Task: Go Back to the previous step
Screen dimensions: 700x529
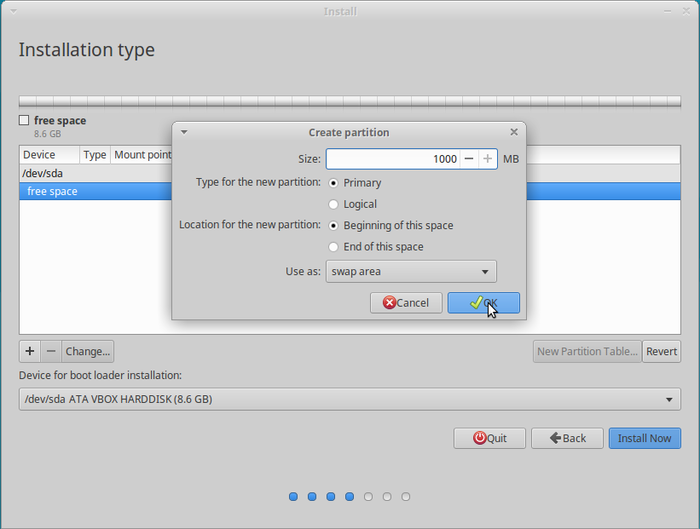Action: pyautogui.click(x=567, y=438)
